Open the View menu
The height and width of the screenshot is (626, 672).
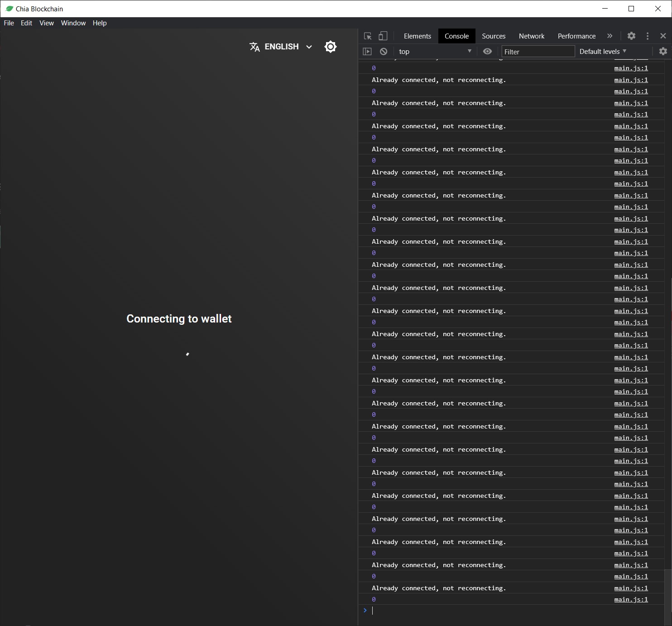46,23
